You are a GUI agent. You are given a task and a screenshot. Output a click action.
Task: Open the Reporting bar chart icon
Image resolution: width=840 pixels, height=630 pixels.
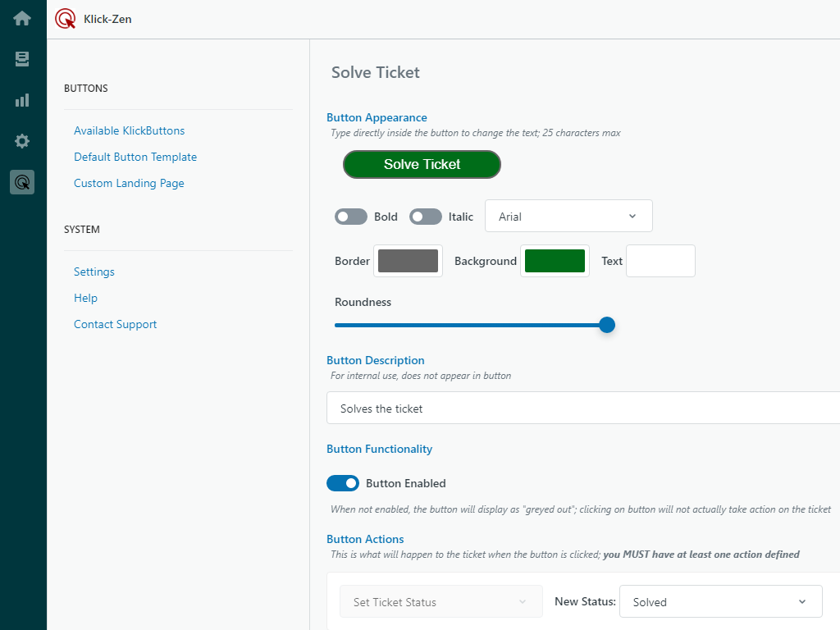(x=22, y=100)
